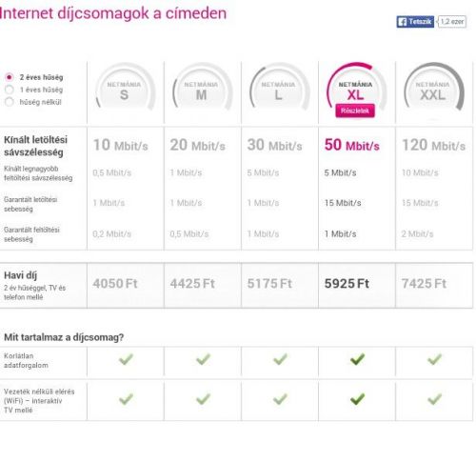Click the 4050 Ft monthly fee
The height and width of the screenshot is (463, 476).
[x=115, y=284]
